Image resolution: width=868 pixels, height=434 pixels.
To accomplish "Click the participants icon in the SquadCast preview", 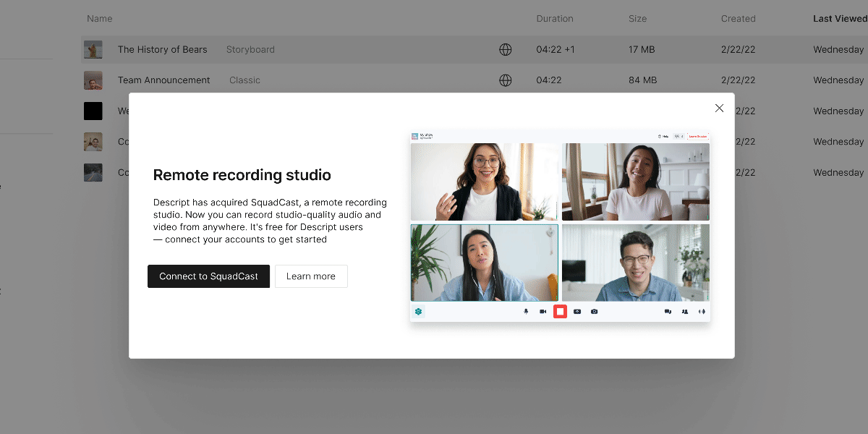I will point(684,312).
